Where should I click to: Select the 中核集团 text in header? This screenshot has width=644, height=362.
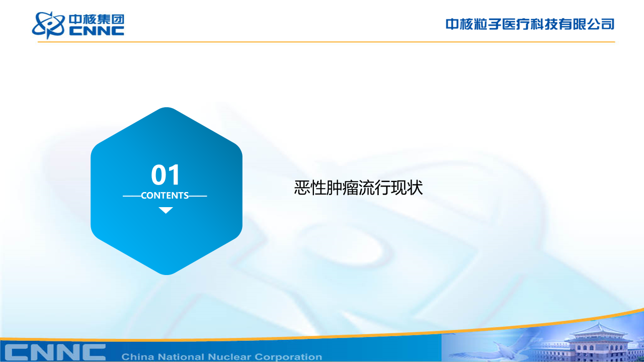(97, 19)
